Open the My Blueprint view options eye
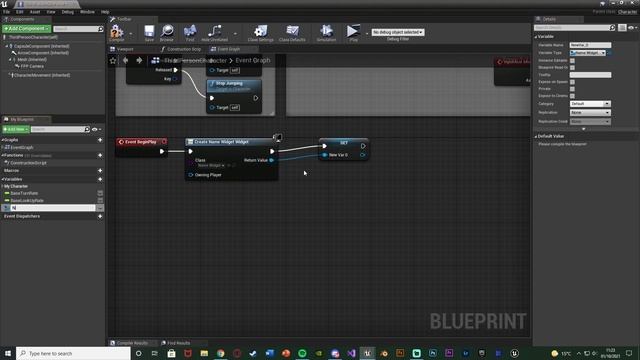The height and width of the screenshot is (360, 640). point(96,129)
